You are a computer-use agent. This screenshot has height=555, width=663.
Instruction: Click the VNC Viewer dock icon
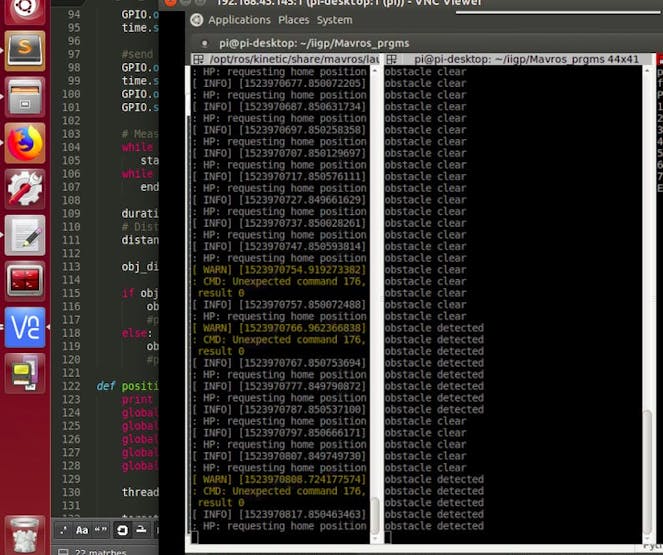(25, 328)
